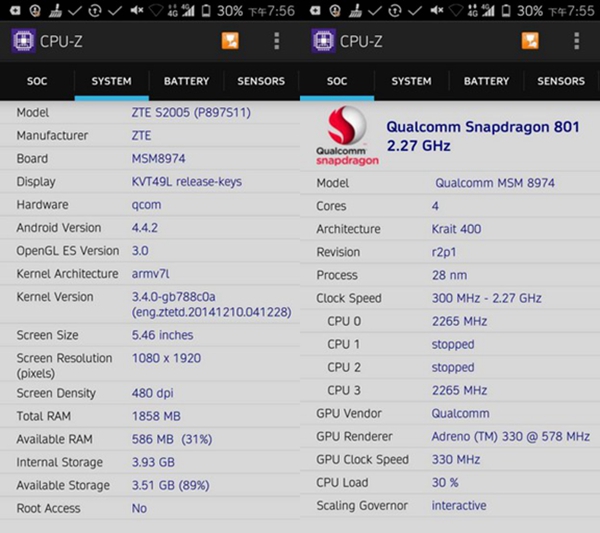Click the CPU 1 'stopped' status
The image size is (600, 533).
coord(453,344)
